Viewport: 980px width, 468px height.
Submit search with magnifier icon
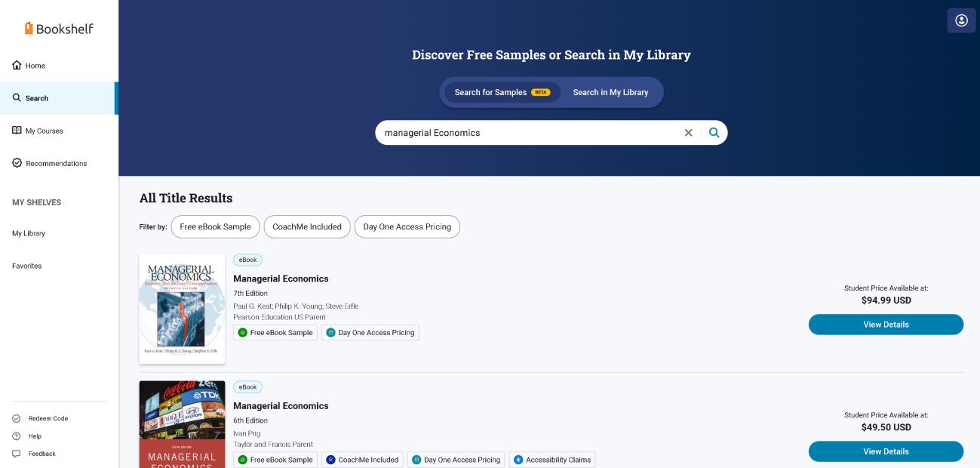coord(714,133)
